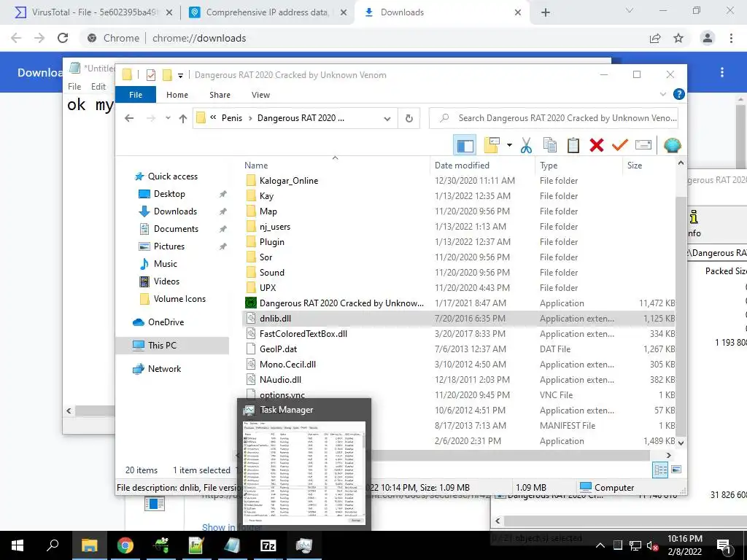747x560 pixels.
Task: Click the orange checkmark Properties icon
Action: [x=620, y=145]
